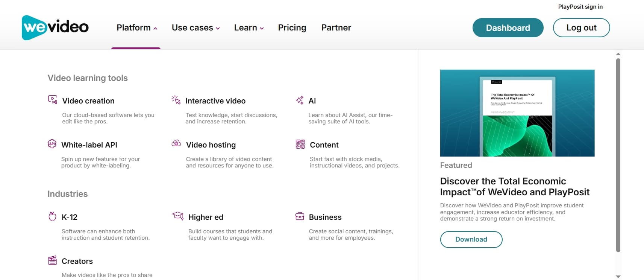
Task: Click the 'Featured' label
Action: click(456, 165)
